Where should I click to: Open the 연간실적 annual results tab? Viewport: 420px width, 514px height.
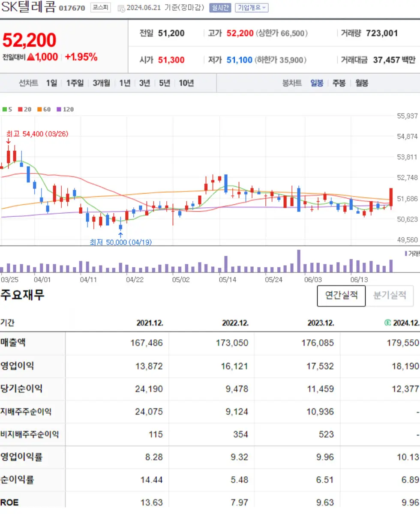click(x=341, y=296)
